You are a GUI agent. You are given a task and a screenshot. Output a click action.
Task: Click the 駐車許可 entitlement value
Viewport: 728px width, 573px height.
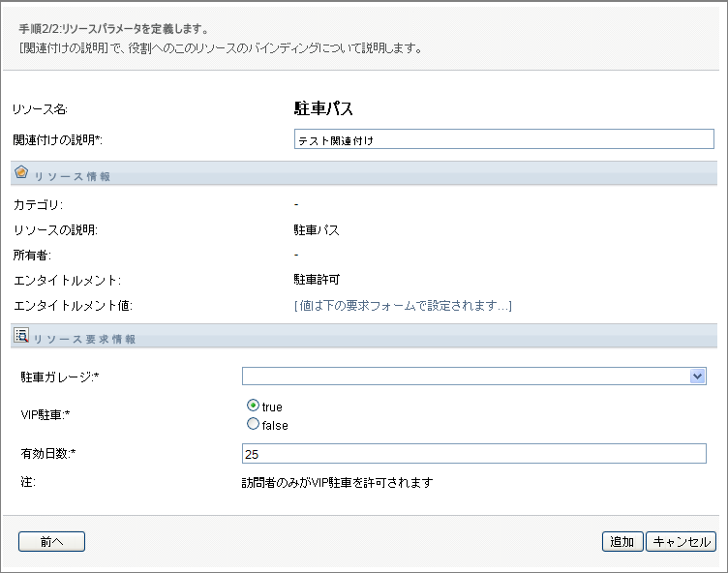click(x=317, y=280)
